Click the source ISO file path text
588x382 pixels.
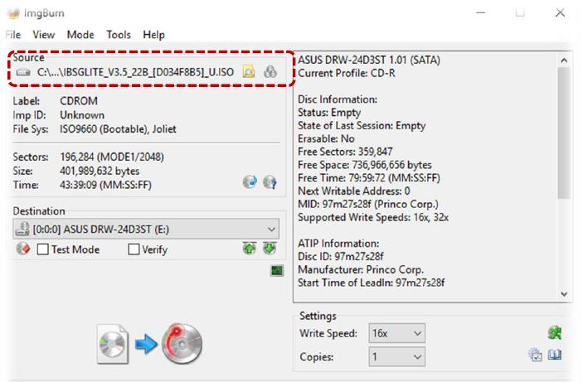[135, 72]
